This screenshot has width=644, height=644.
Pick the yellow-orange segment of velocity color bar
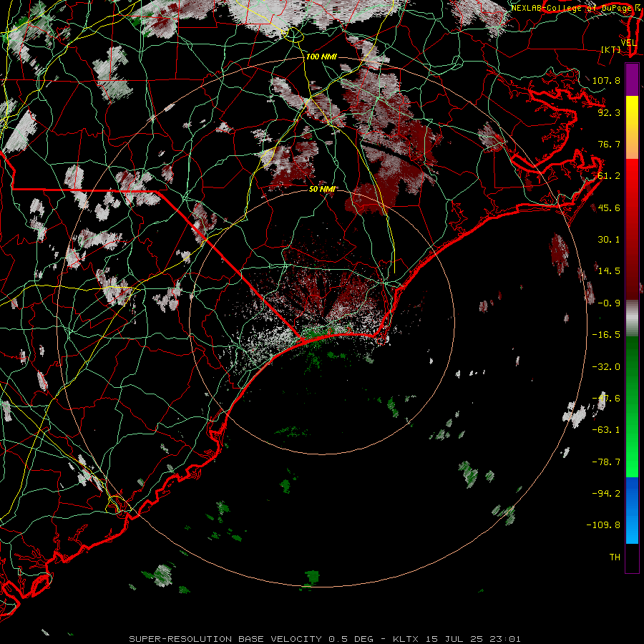click(632, 127)
